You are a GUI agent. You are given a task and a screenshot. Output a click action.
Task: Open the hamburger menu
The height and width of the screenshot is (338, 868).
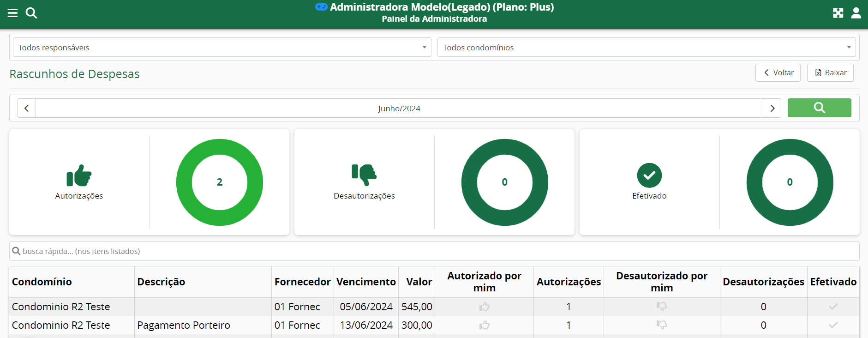[x=12, y=13]
